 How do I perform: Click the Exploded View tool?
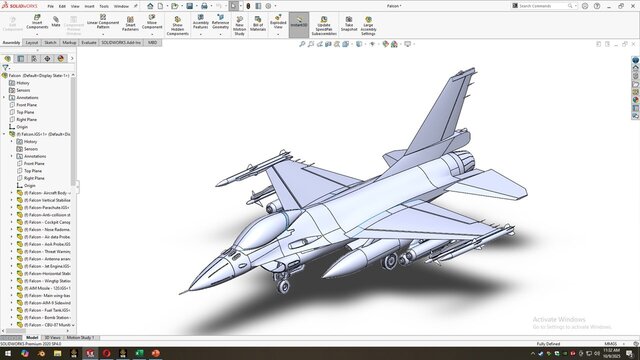(x=278, y=22)
